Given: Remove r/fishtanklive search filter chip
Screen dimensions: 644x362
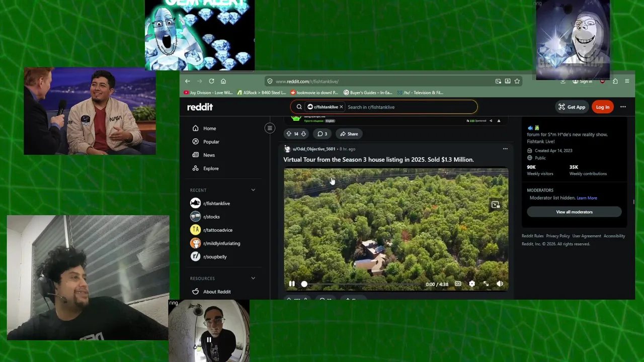Looking at the screenshot, I should pos(341,107).
